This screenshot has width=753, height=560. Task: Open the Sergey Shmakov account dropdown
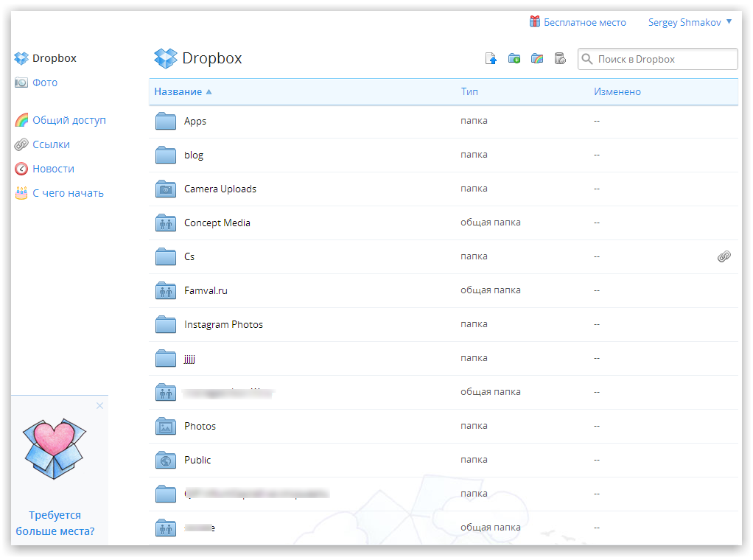click(x=690, y=22)
